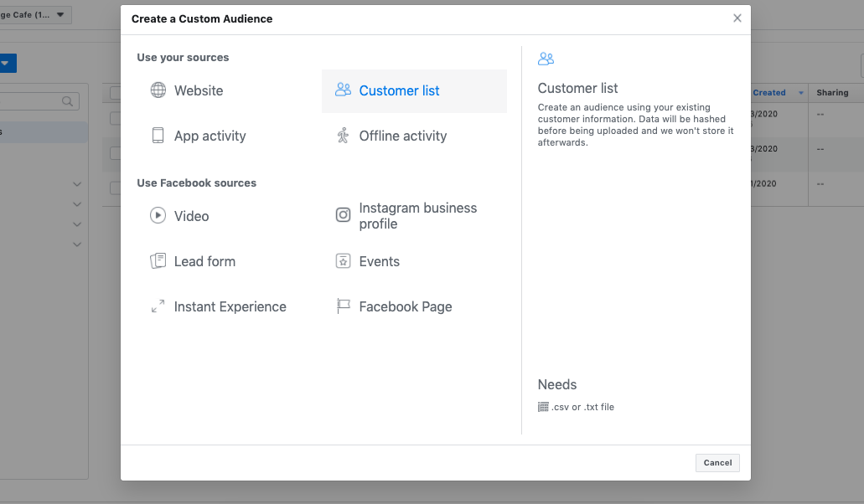The image size is (864, 504).
Task: Open the account dropdown ending in Cafe
Action: 35,15
